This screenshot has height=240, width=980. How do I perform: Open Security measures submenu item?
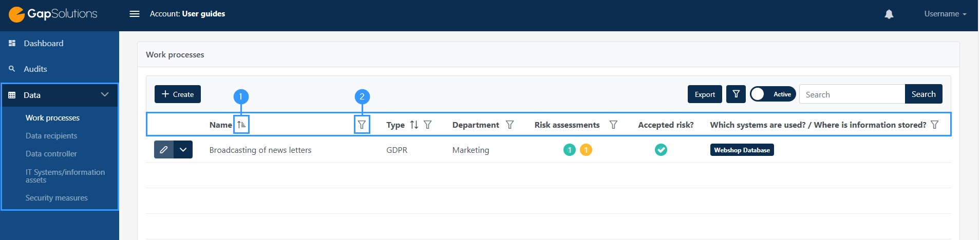[x=56, y=198]
